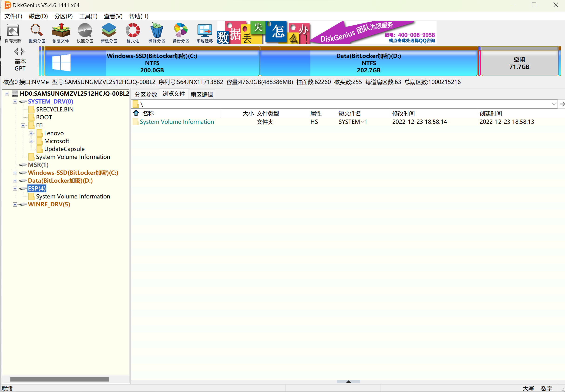Open the 工具(T) menu
The height and width of the screenshot is (392, 565).
click(x=88, y=16)
